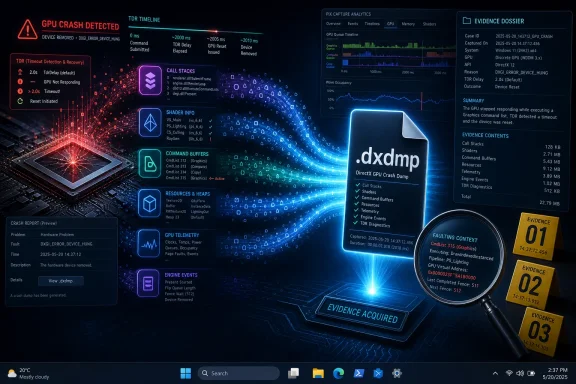This screenshot has height=384, width=576.
Task: Switch to the Overview tab in PIX Capture Analytics
Action: click(333, 24)
